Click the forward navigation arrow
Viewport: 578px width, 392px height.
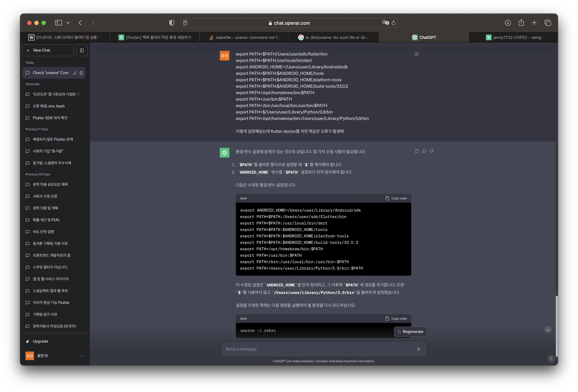click(93, 23)
